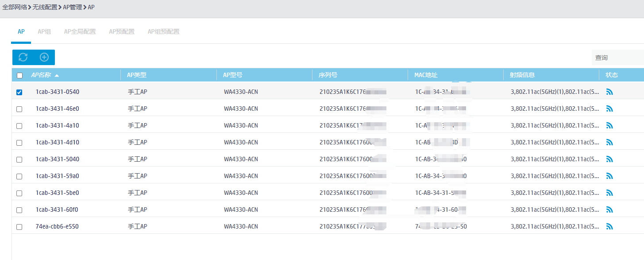Click the refresh icon in the toolbar
Image resolution: width=644 pixels, height=260 pixels.
[x=23, y=57]
